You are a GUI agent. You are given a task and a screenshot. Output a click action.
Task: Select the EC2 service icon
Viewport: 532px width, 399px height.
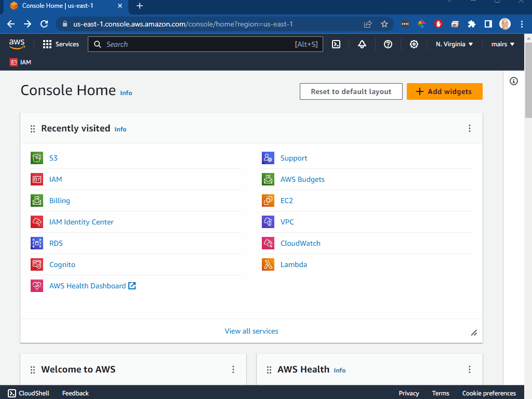coord(268,200)
